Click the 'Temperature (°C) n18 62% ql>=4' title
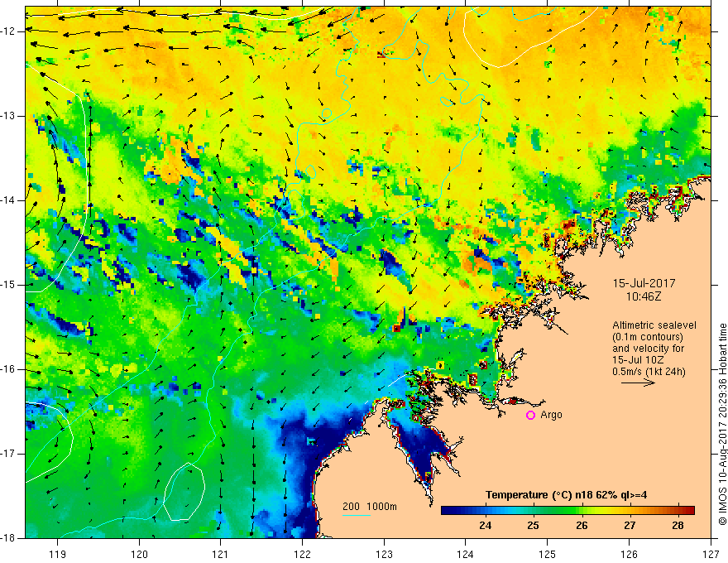 coord(566,495)
